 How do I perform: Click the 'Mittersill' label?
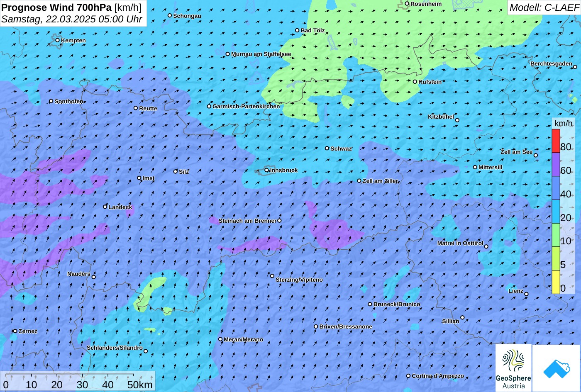click(491, 167)
